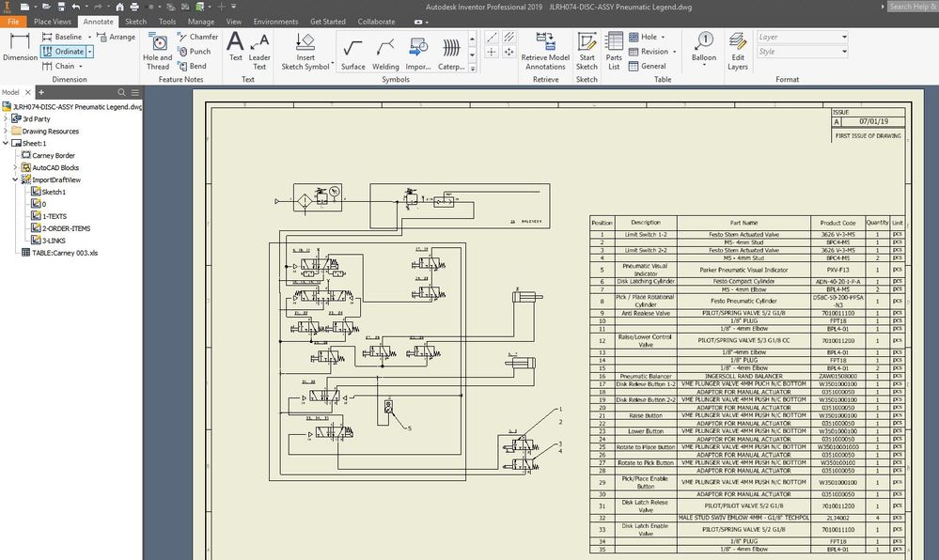
Task: Open Balloon dropdown arrow
Action: pyautogui.click(x=704, y=65)
